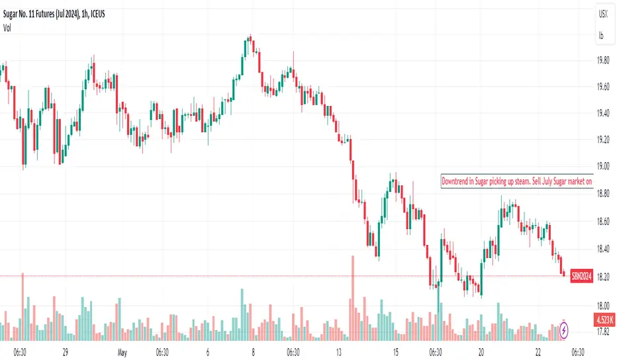
Task: Click the Vol indicator label
Action: 7,28
